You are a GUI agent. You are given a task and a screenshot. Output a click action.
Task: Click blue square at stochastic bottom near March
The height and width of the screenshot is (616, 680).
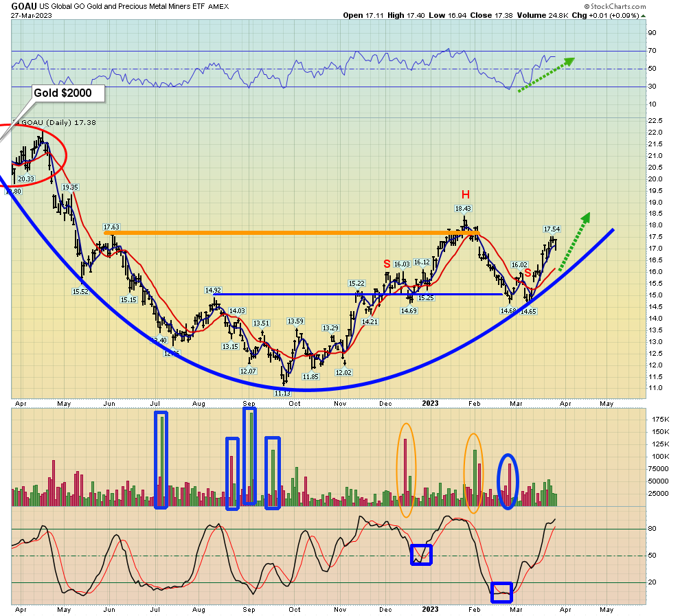click(501, 592)
